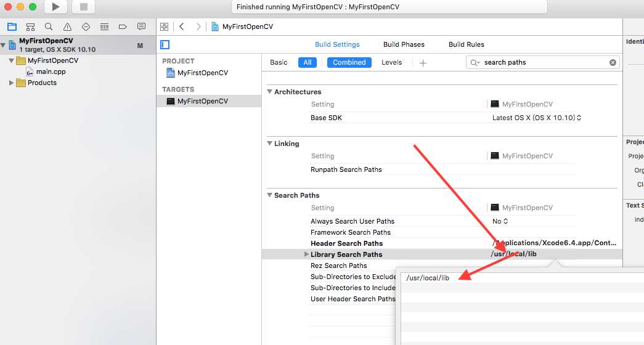Select MyFirstOpenCV under TARGETS

(203, 101)
